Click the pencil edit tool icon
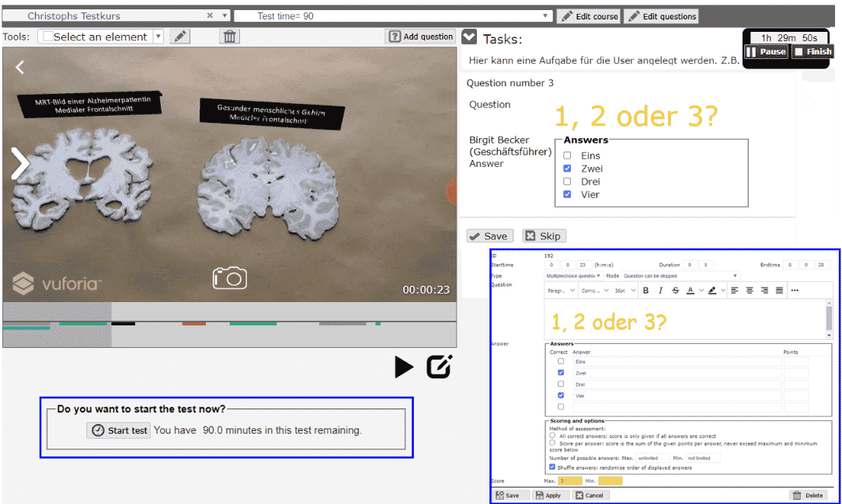842x504 pixels. pyautogui.click(x=179, y=36)
